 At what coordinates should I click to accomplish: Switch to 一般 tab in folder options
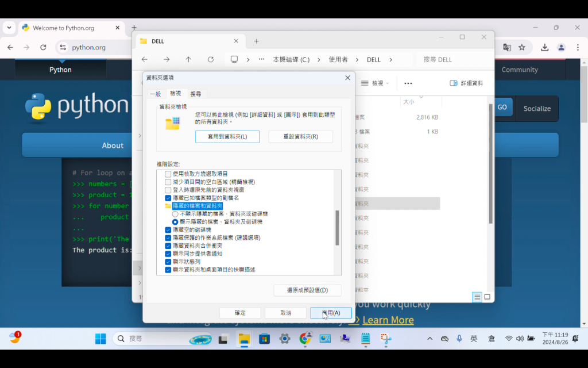pyautogui.click(x=155, y=94)
